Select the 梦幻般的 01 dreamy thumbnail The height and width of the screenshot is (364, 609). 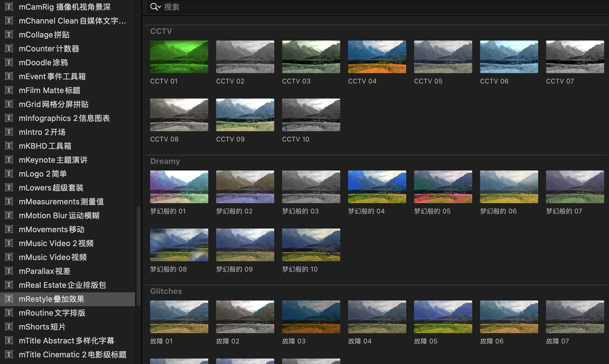point(179,187)
